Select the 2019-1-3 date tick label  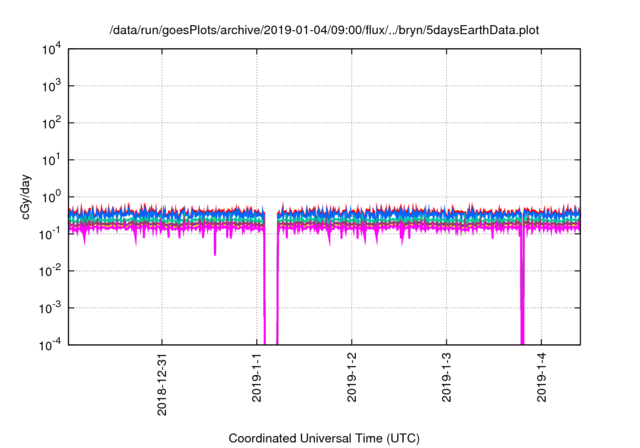(x=447, y=377)
